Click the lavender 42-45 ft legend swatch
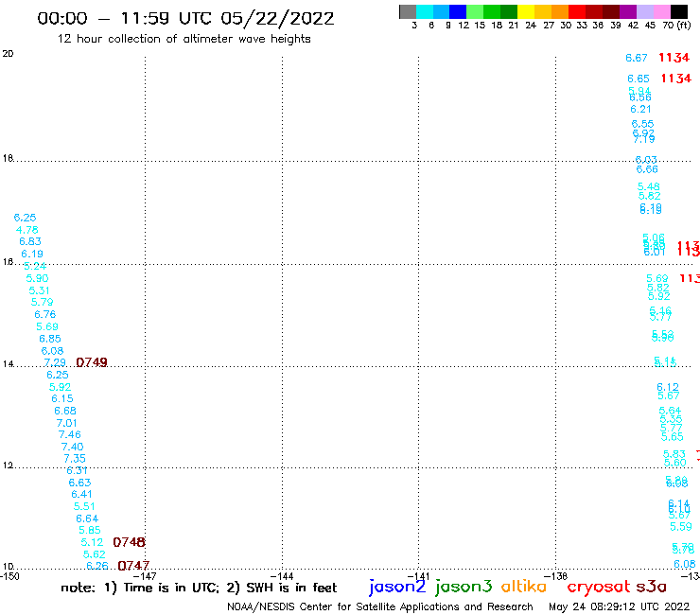700x615 pixels. click(644, 11)
